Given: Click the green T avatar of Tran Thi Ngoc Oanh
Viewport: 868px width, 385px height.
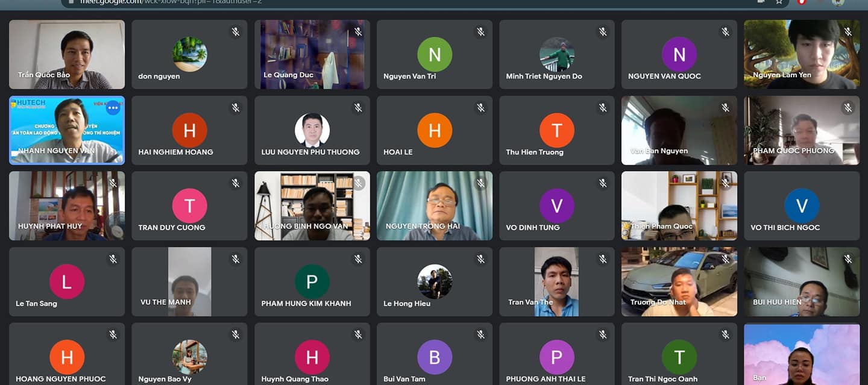Looking at the screenshot, I should coord(679,357).
